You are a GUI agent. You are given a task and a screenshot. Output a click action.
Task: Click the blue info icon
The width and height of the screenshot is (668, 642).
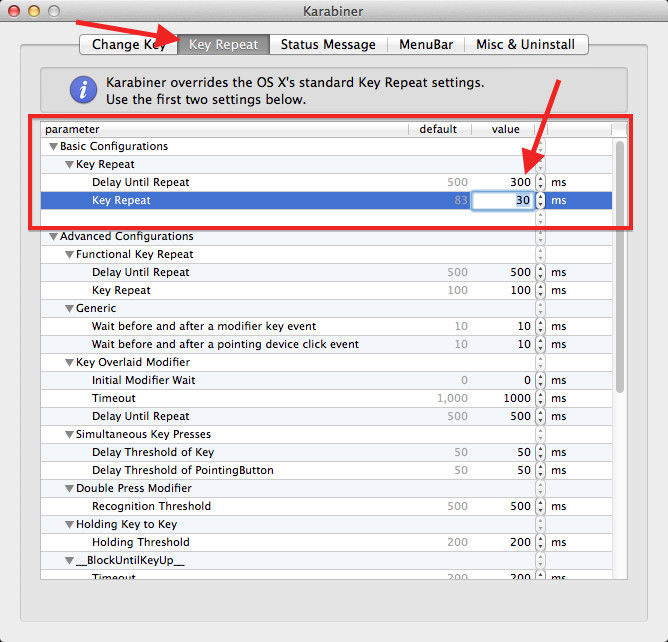[83, 89]
